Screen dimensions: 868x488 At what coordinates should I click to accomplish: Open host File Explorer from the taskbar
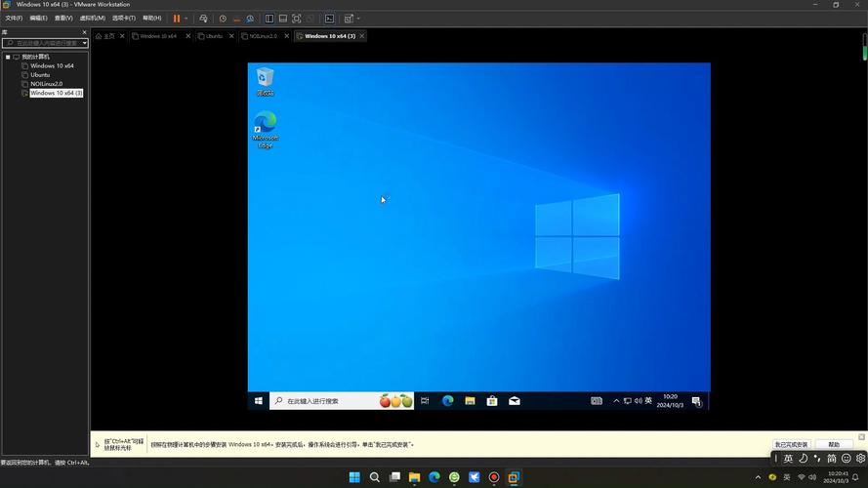pyautogui.click(x=415, y=477)
